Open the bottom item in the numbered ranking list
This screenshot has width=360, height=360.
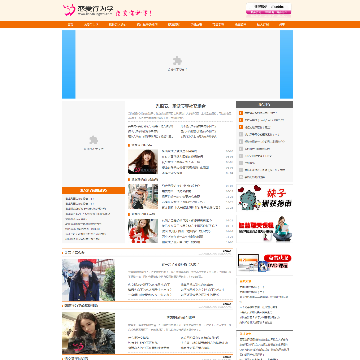[x=255, y=177]
